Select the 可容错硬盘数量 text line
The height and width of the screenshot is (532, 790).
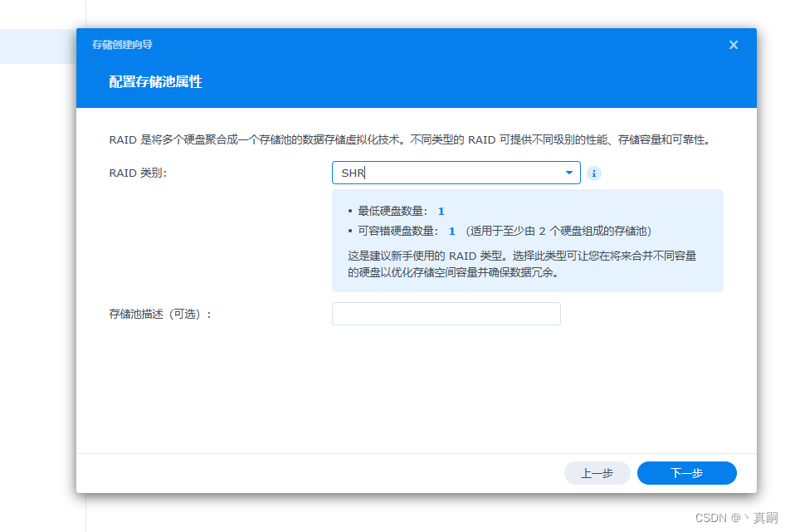pos(500,232)
